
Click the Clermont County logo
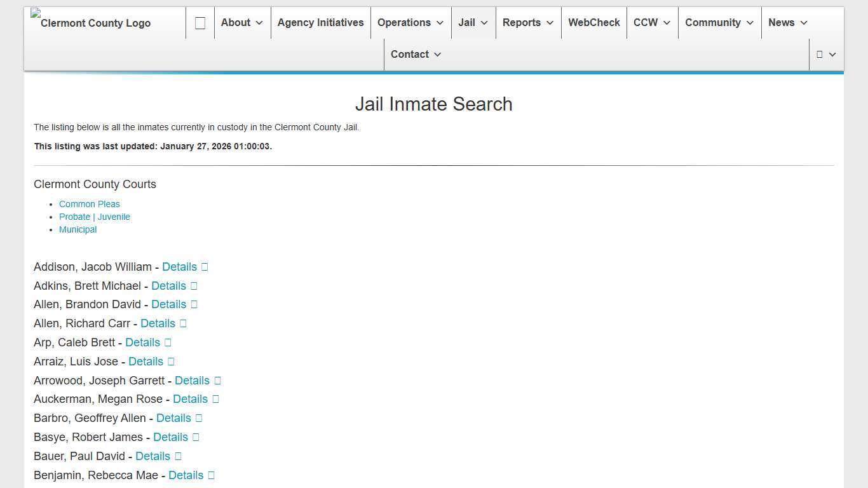point(91,23)
